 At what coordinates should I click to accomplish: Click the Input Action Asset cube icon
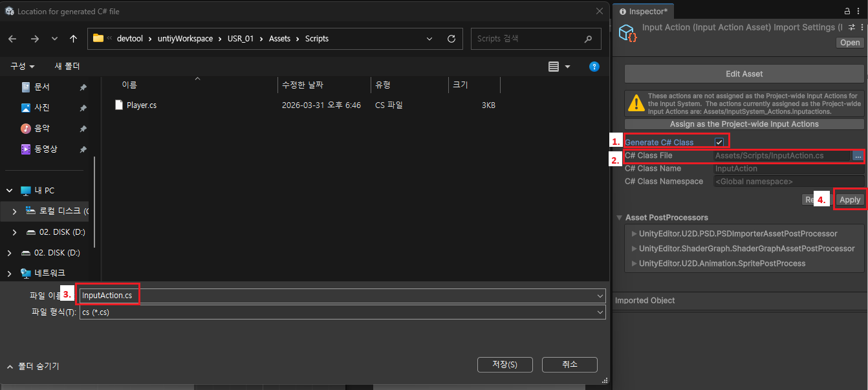click(x=627, y=34)
